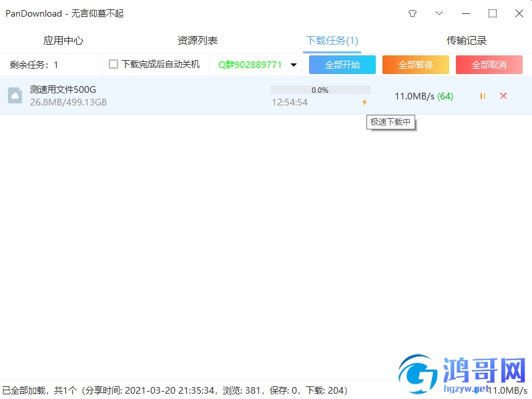The image size is (532, 399).
Task: Pause all downloads with 全部暂停
Action: point(416,65)
